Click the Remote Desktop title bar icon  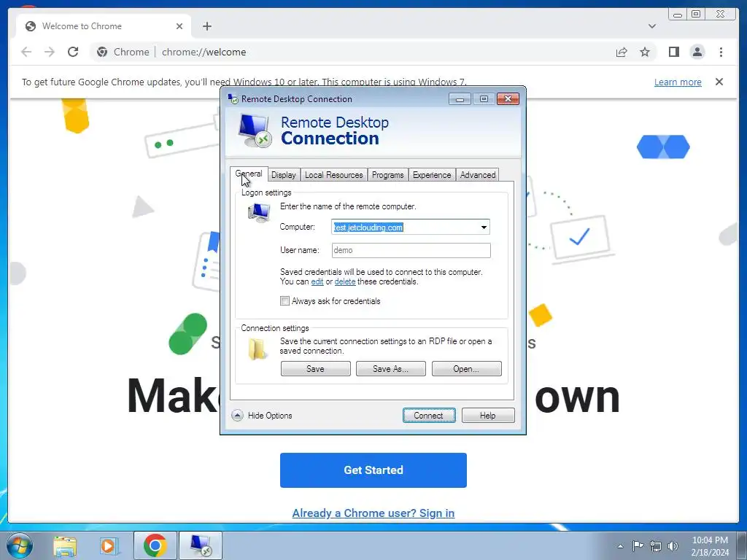pos(233,98)
